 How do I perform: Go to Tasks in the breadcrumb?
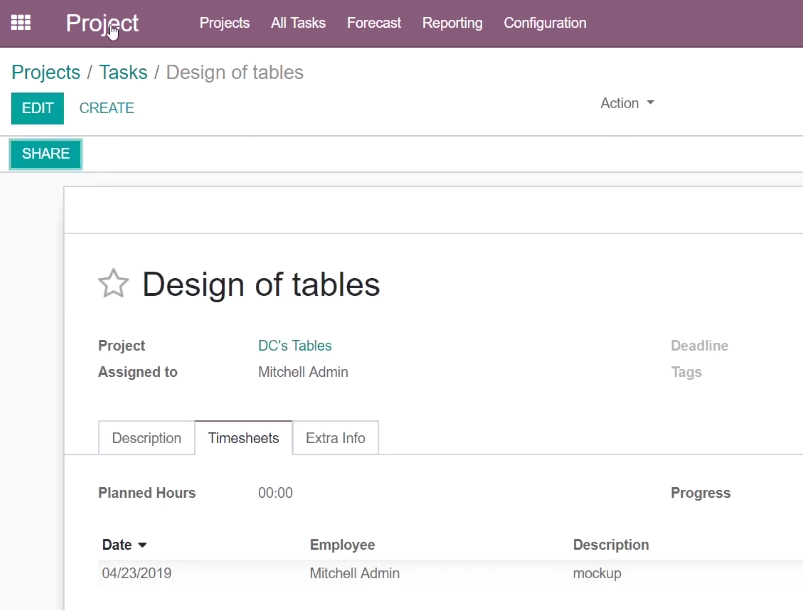click(x=123, y=73)
